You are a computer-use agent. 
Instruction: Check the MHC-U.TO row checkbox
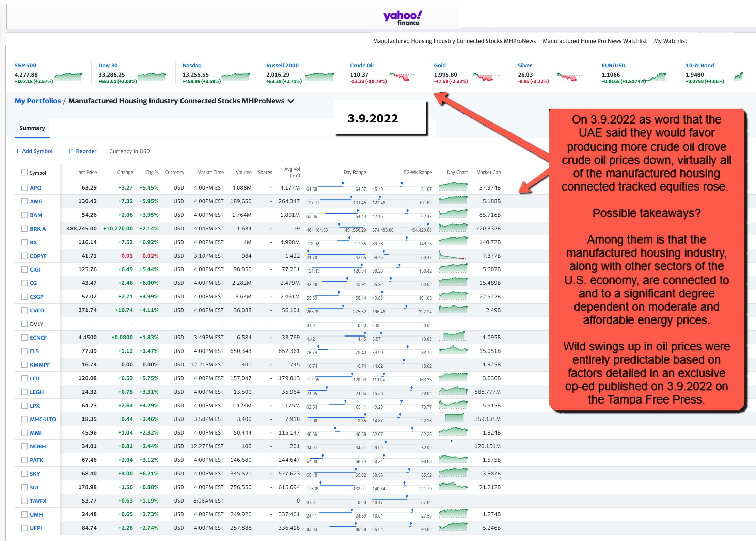coord(24,419)
